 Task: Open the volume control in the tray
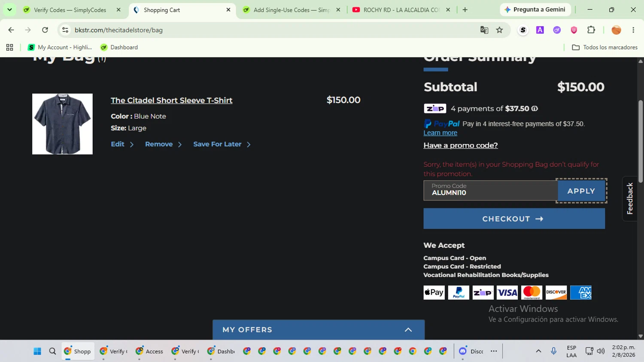[x=601, y=351]
